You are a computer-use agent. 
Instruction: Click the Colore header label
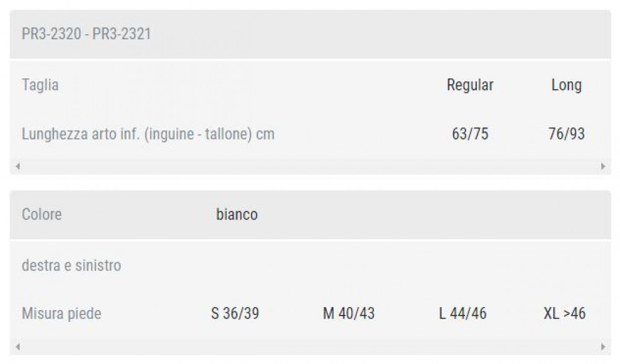pyautogui.click(x=42, y=215)
